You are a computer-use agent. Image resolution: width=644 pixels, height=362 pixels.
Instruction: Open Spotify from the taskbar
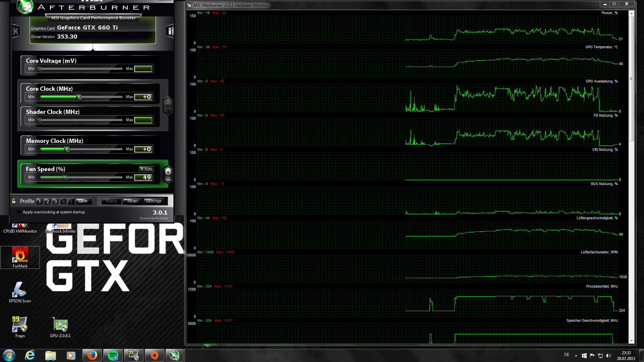[113, 355]
